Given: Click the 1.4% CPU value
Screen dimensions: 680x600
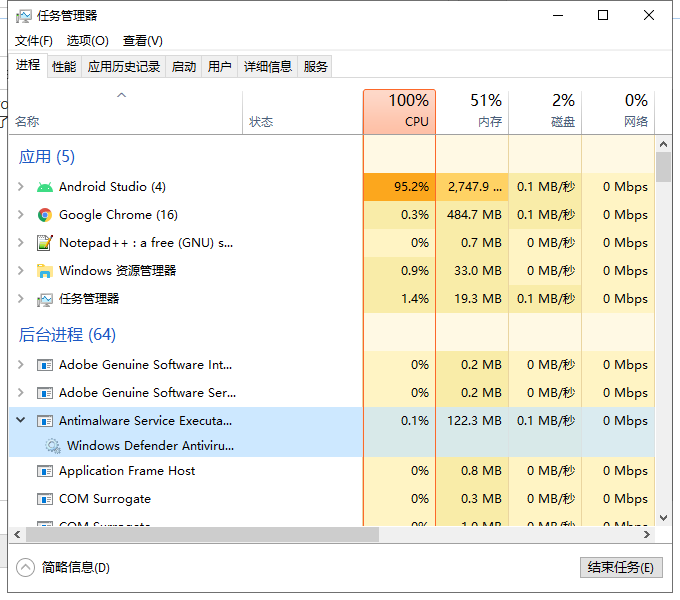Looking at the screenshot, I should [x=415, y=299].
